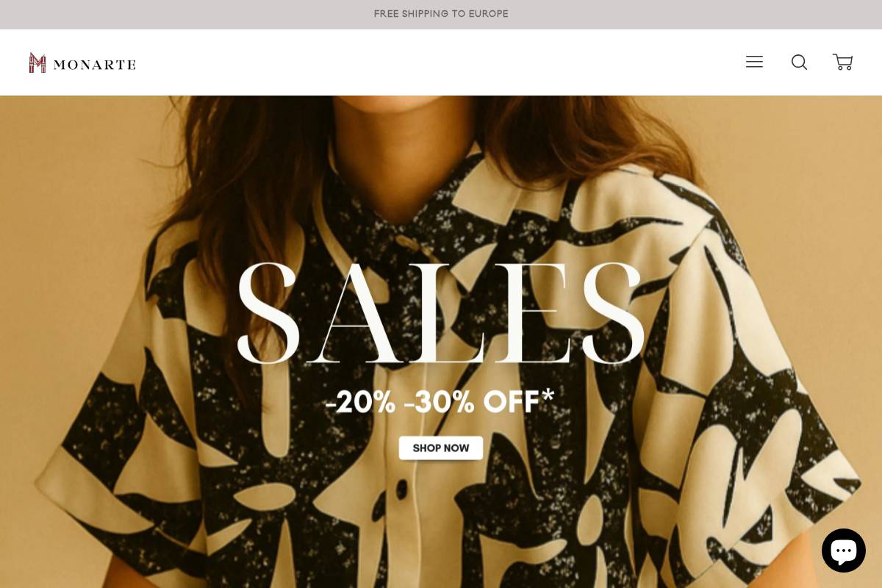Click the asterisk after OFF
882x588 pixels.
pos(548,395)
